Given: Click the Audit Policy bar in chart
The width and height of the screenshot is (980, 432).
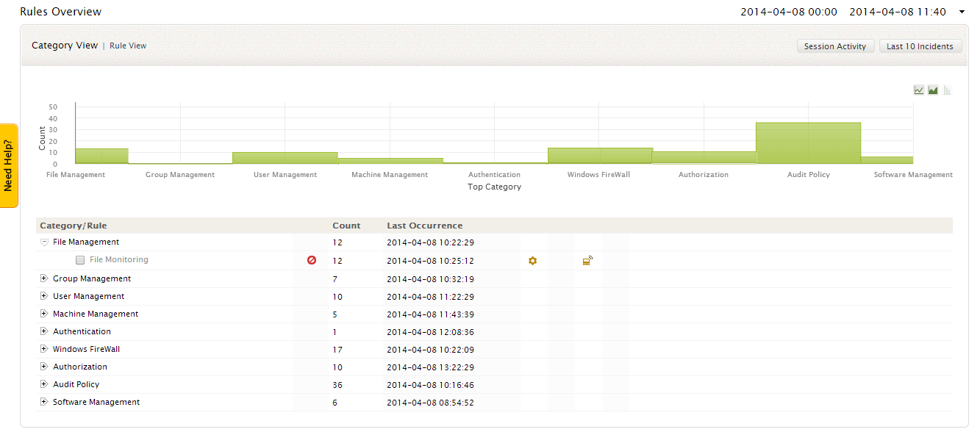Looking at the screenshot, I should tap(808, 143).
